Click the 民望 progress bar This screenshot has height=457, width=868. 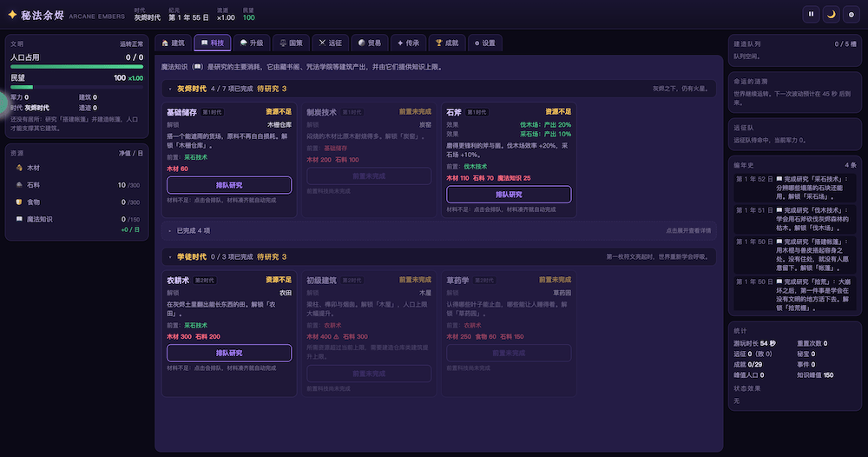point(77,87)
